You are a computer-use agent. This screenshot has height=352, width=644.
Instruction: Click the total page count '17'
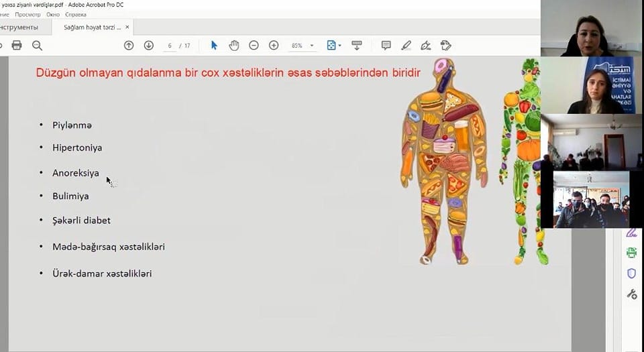pyautogui.click(x=187, y=46)
